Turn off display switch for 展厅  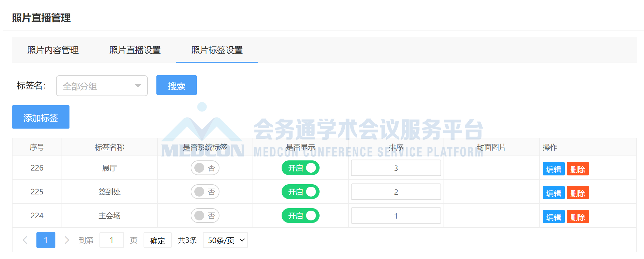[x=301, y=168]
